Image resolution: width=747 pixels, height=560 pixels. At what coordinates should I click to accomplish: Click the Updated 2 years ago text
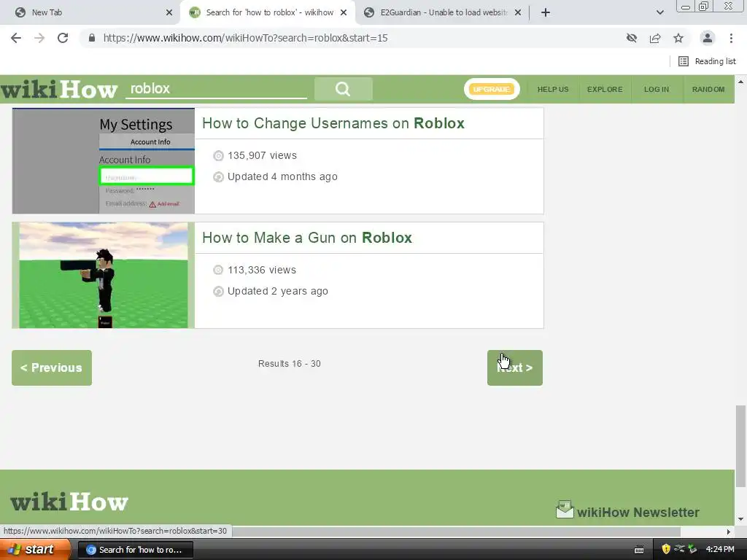pyautogui.click(x=278, y=291)
